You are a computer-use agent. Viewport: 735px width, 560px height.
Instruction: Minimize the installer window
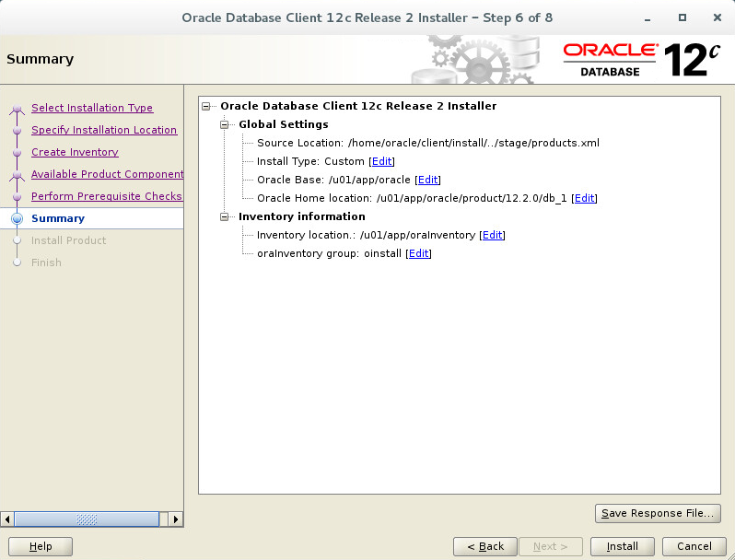(x=647, y=18)
